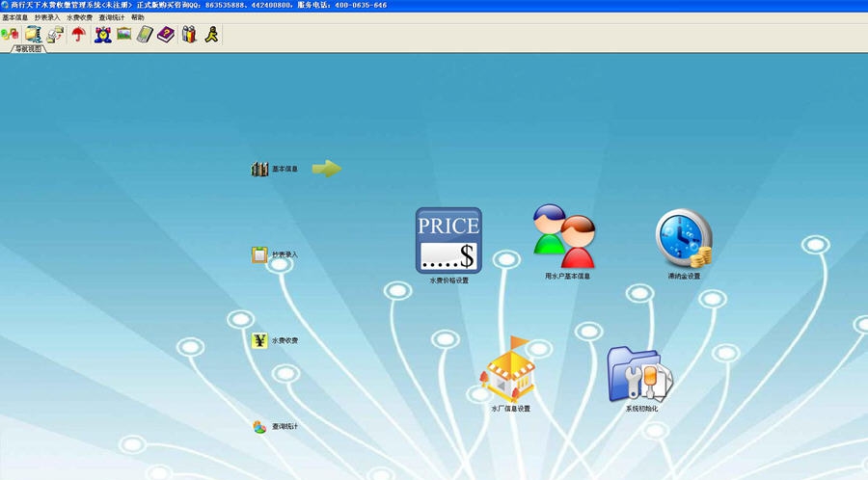Select 水费收费 navigation label
The height and width of the screenshot is (480, 868).
(285, 340)
